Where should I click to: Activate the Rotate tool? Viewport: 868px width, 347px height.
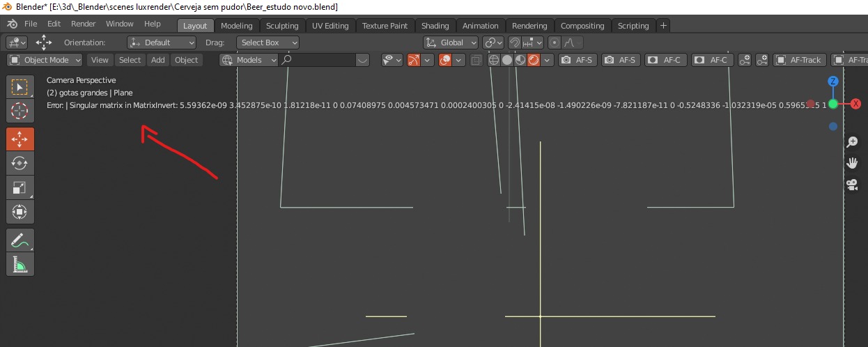coord(20,163)
